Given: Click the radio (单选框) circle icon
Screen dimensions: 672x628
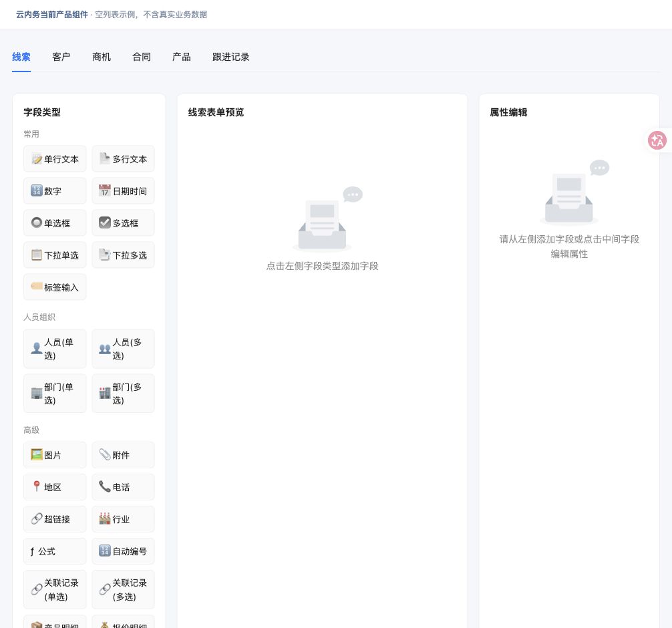Looking at the screenshot, I should coord(37,223).
